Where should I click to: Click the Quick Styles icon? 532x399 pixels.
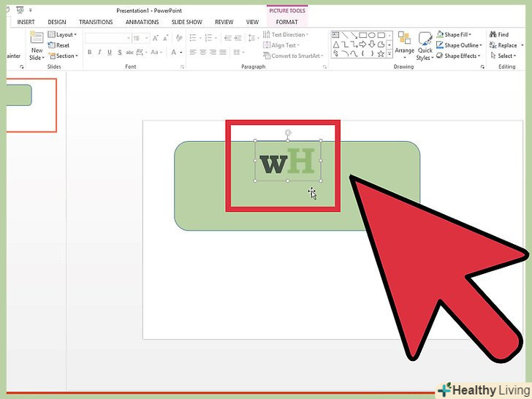tap(425, 44)
